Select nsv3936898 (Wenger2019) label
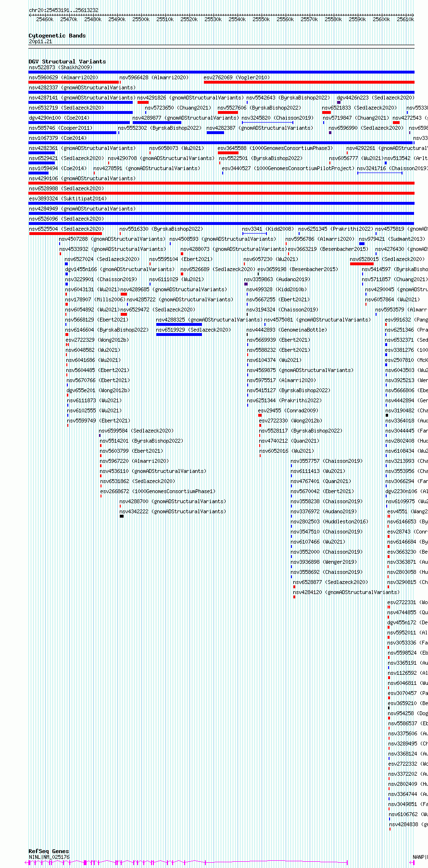The width and height of the screenshot is (428, 868). coord(324,562)
